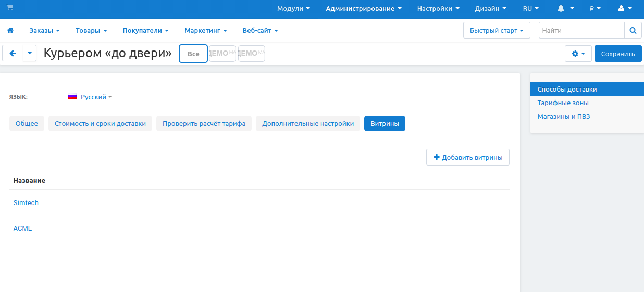This screenshot has width=644, height=292.
Task: Expand the Быстрый старт dropdown
Action: 496,31
